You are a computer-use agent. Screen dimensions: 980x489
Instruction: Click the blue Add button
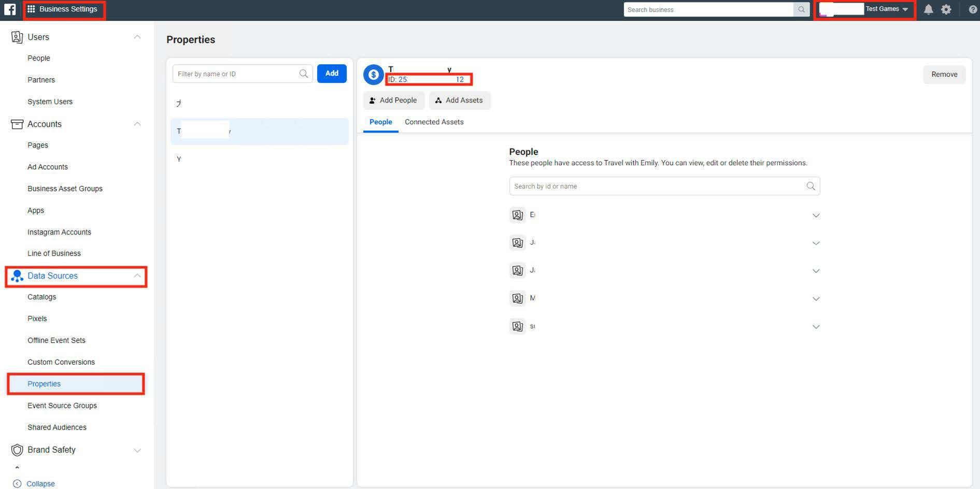[331, 74]
